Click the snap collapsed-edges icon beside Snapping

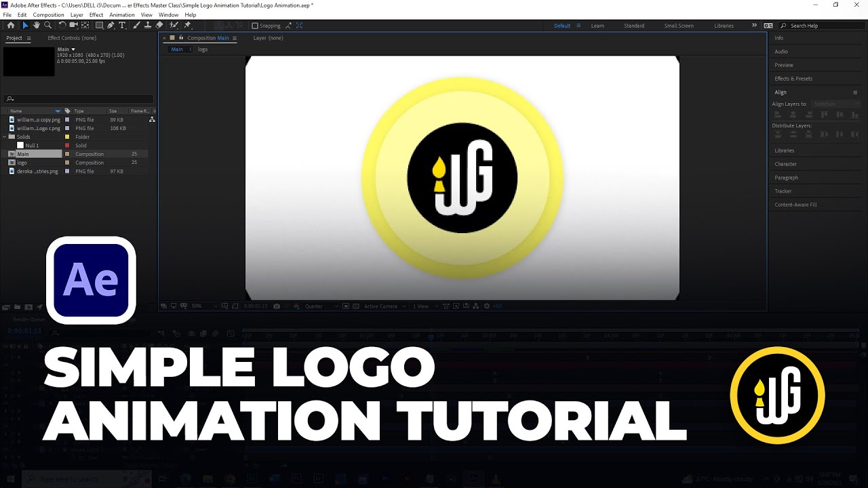click(288, 26)
